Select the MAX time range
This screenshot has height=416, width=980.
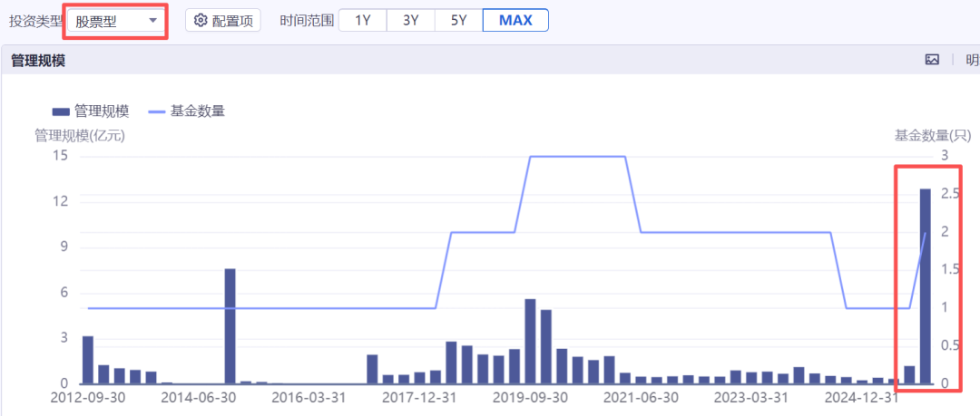point(515,20)
